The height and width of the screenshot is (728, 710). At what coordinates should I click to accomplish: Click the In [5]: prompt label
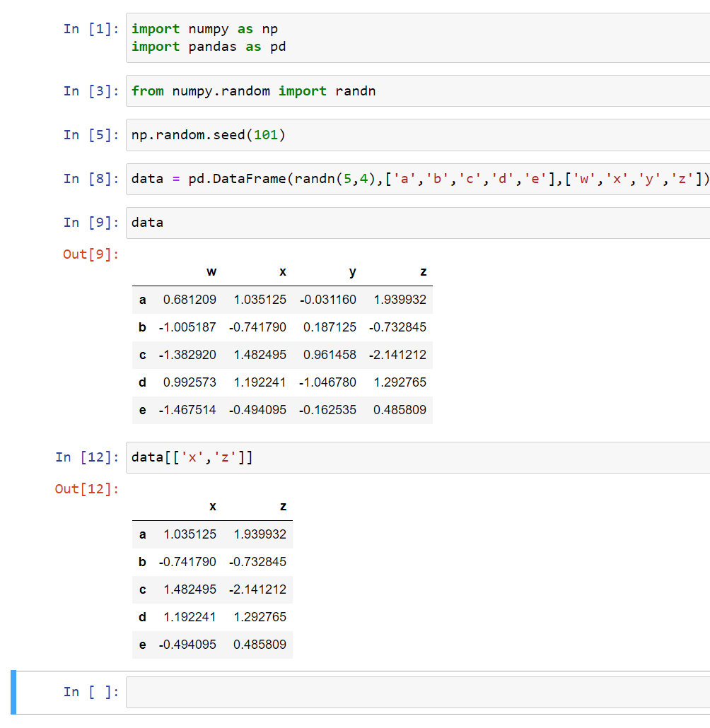pyautogui.click(x=91, y=134)
